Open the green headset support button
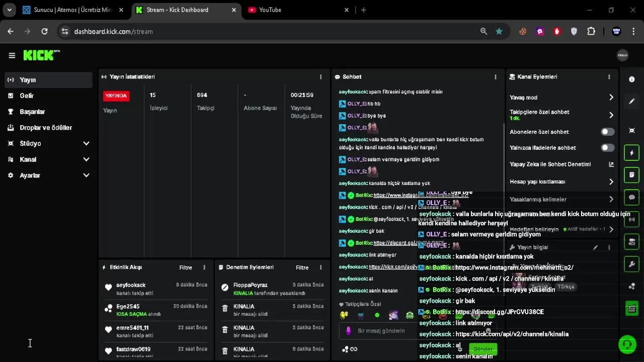Screen dimensions: 644x362 pyautogui.click(x=627, y=344)
